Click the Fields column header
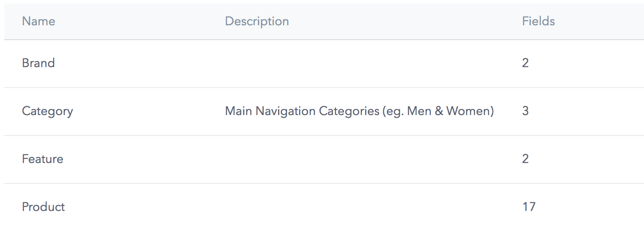 point(538,21)
